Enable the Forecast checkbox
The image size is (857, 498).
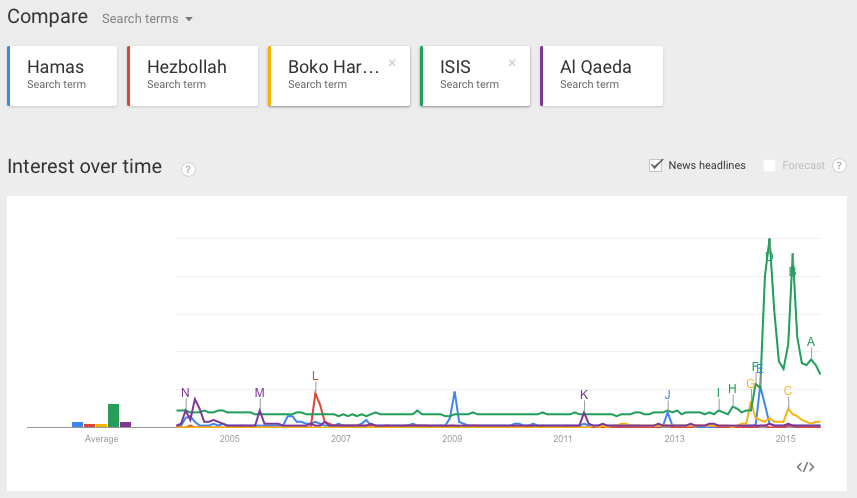(770, 165)
